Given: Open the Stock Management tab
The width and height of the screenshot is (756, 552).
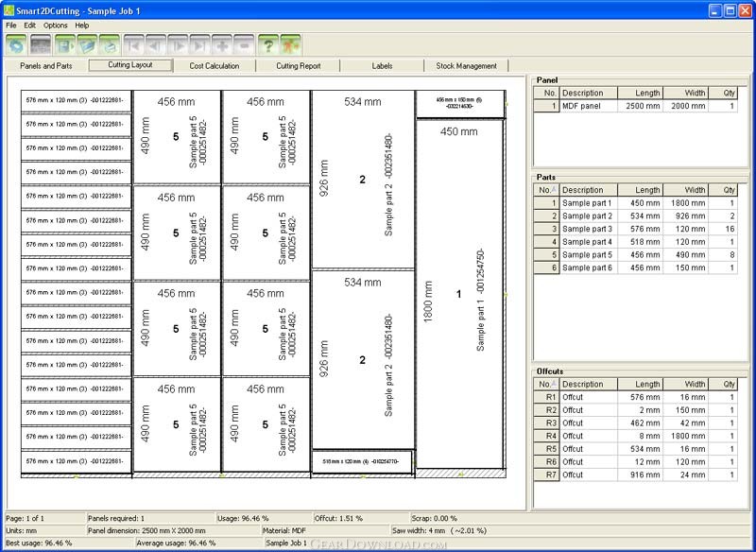Looking at the screenshot, I should pyautogui.click(x=466, y=65).
